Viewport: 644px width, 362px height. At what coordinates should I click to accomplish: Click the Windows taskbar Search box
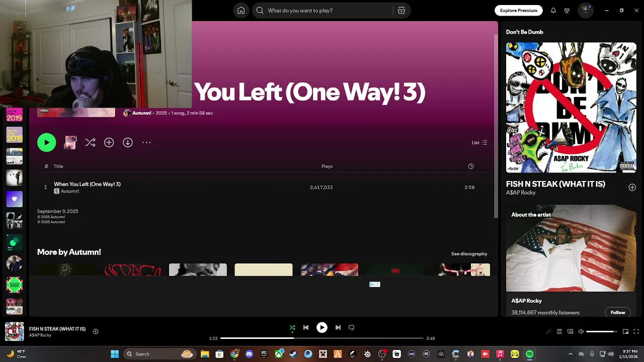click(160, 354)
